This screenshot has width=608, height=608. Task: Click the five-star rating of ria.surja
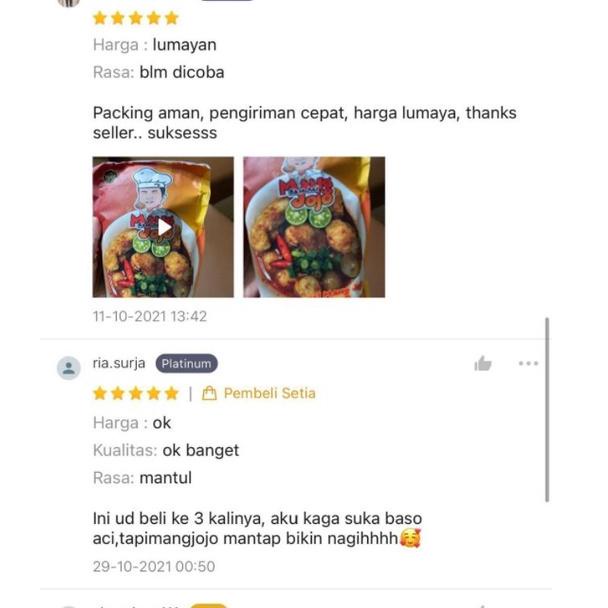[x=136, y=393]
